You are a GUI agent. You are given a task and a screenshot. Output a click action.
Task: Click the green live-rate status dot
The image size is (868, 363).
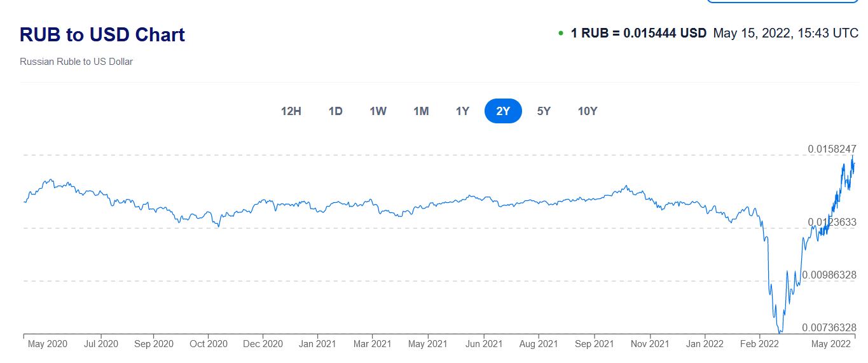click(561, 34)
